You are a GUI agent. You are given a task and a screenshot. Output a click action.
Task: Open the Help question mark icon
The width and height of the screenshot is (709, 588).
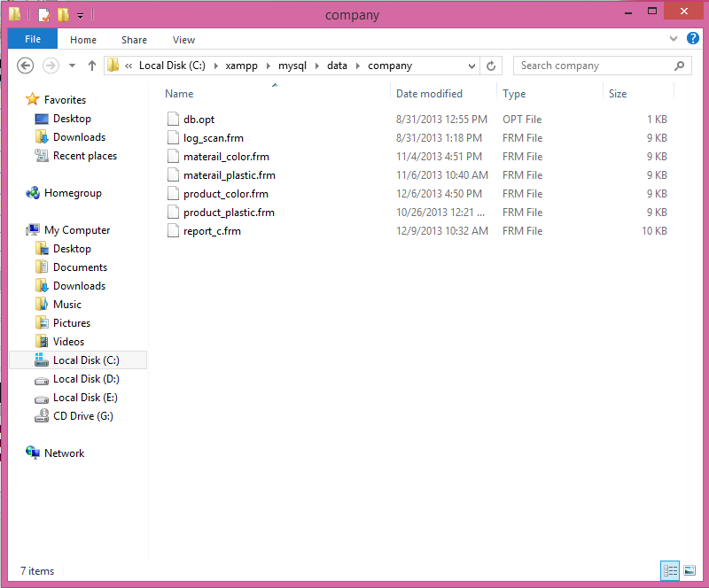click(693, 38)
